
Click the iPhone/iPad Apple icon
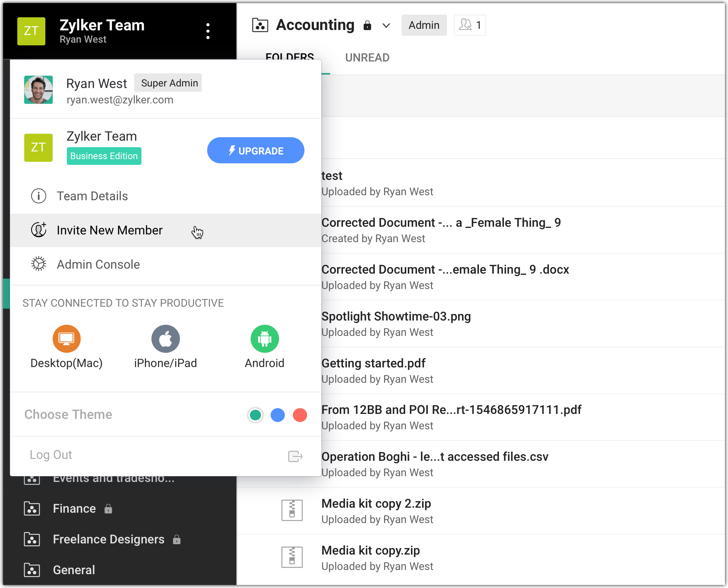[166, 339]
